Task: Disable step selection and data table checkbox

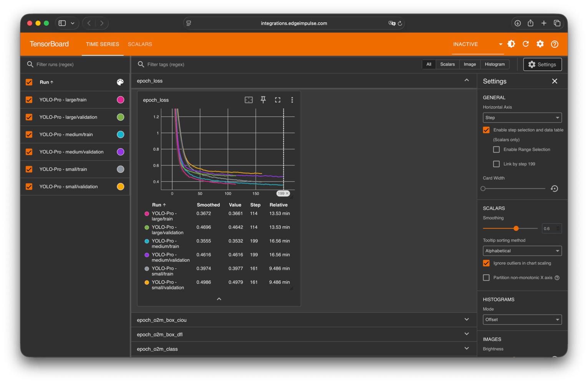Action: [x=486, y=130]
